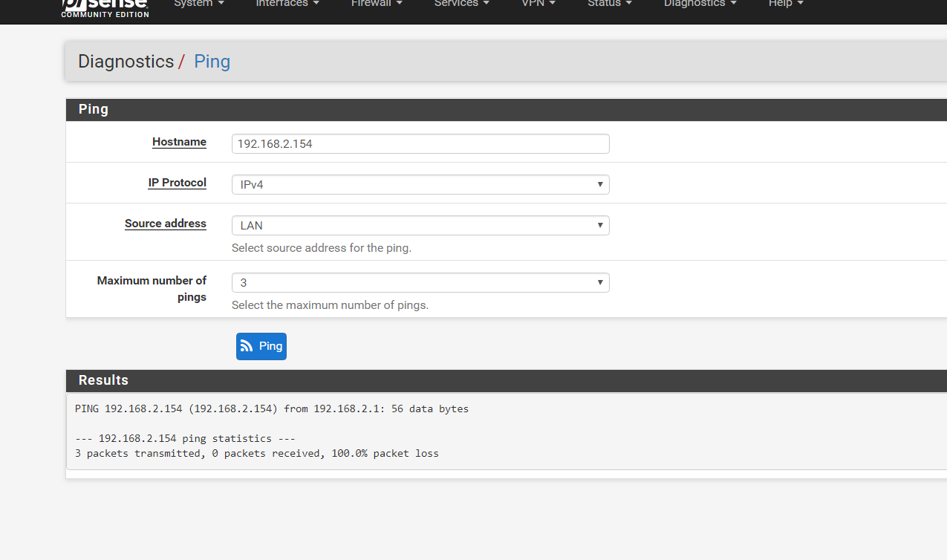This screenshot has height=560, width=947.
Task: Open the IP Protocol dropdown
Action: point(420,185)
